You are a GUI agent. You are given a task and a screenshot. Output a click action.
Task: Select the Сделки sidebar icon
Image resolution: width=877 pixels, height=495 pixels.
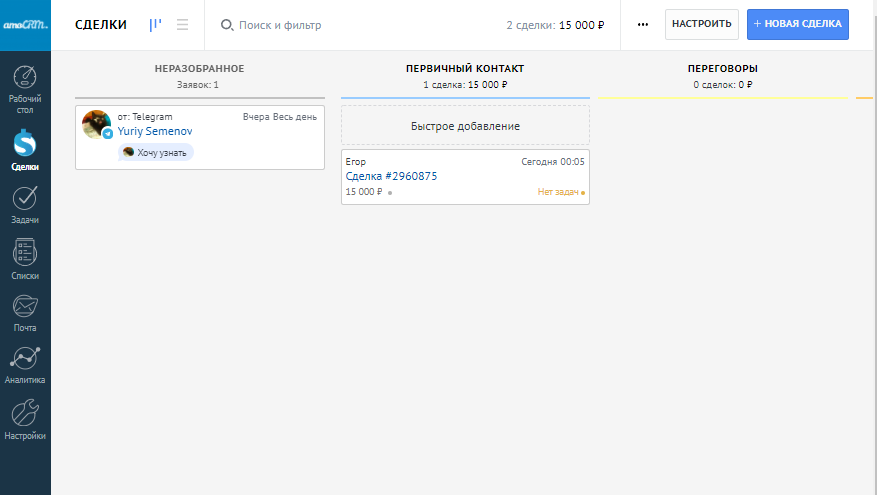coord(25,150)
